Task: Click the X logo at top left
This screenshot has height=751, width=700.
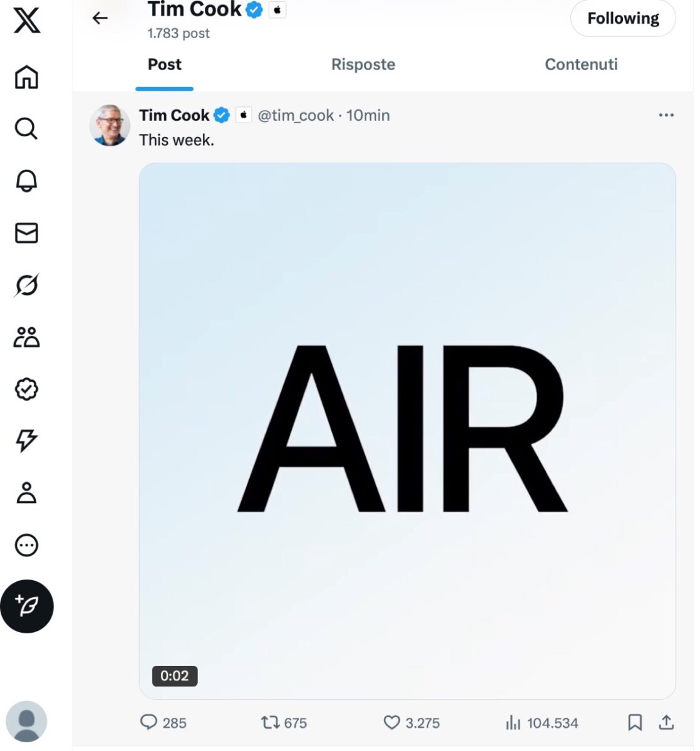Action: click(x=26, y=20)
